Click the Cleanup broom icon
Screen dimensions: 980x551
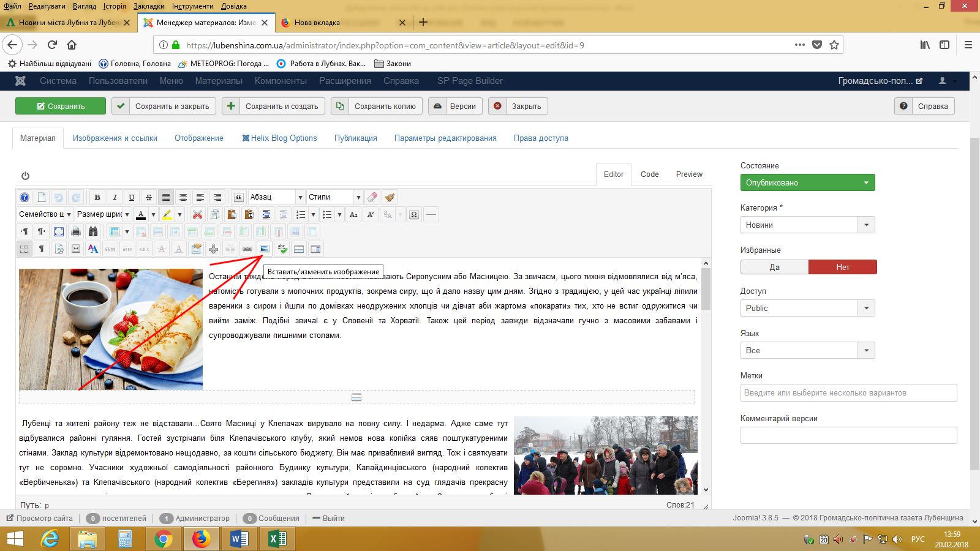coord(390,197)
